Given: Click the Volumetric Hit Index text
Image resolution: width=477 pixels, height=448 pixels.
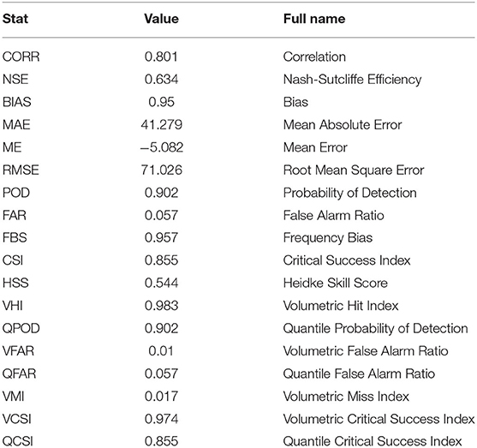Looking at the screenshot, I should [341, 306].
